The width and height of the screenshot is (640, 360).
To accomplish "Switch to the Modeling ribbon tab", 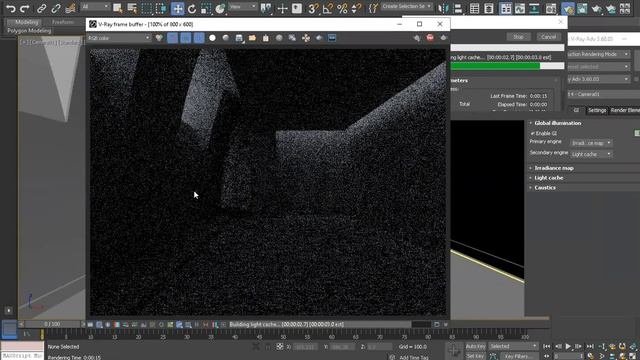I will coord(27,22).
